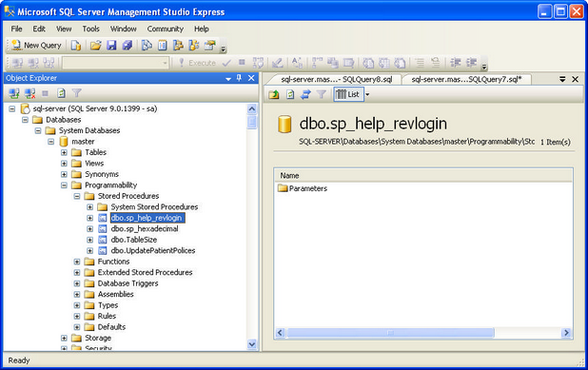
Task: Click the Synchronize arrows icon in summary toolbar
Action: point(305,94)
